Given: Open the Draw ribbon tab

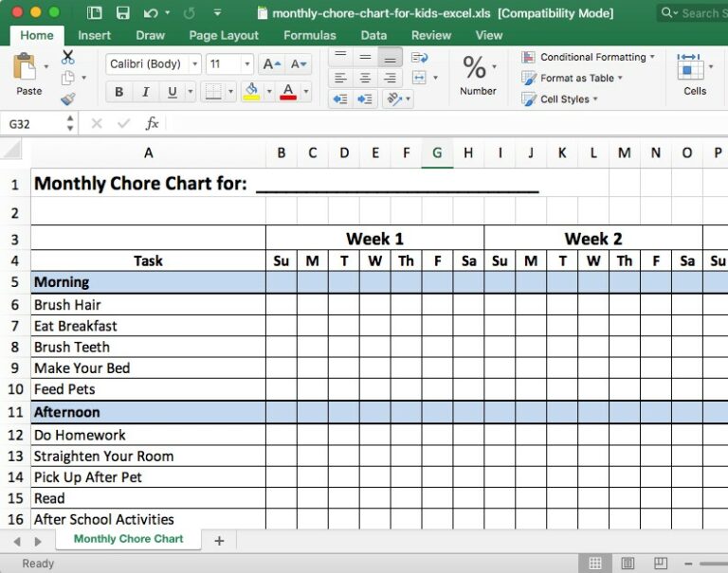Looking at the screenshot, I should [150, 35].
